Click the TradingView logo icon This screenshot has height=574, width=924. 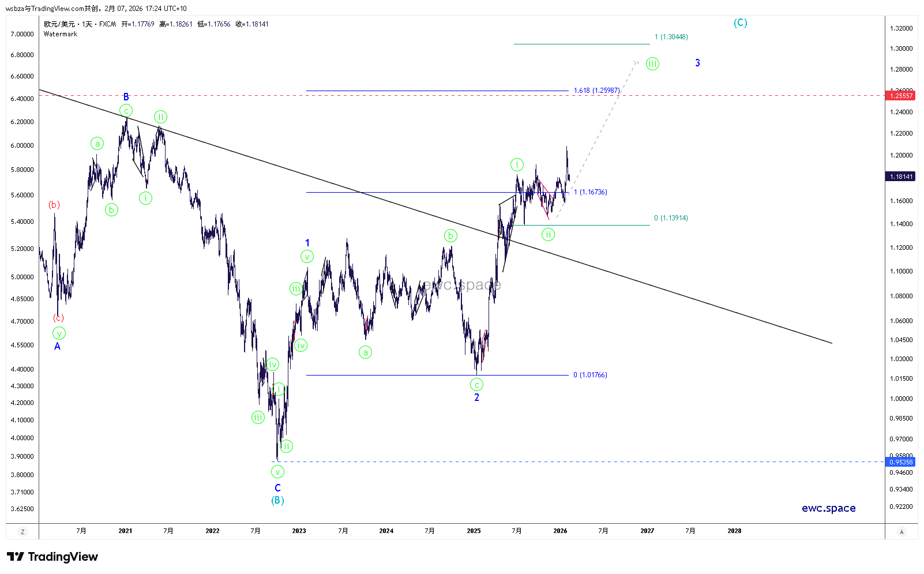pos(16,557)
